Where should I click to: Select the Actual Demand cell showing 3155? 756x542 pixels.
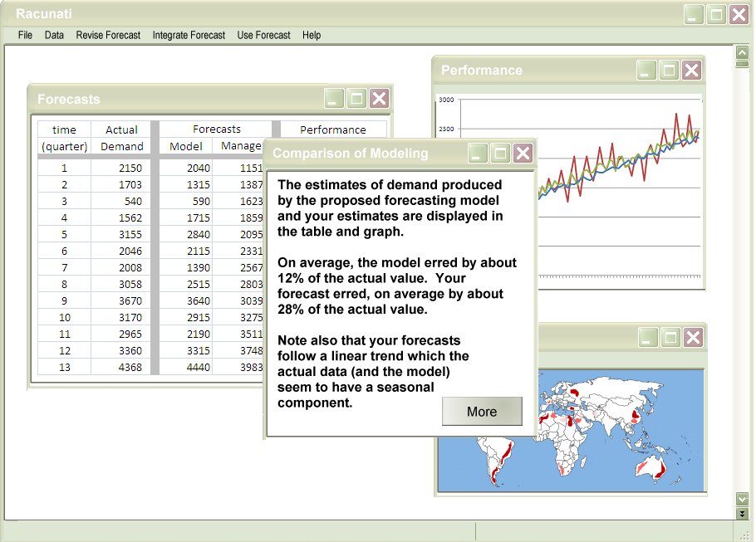pyautogui.click(x=121, y=234)
